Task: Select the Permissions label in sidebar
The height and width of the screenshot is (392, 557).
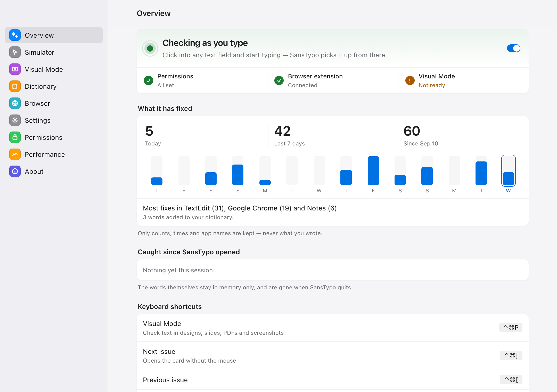Action: click(x=44, y=137)
